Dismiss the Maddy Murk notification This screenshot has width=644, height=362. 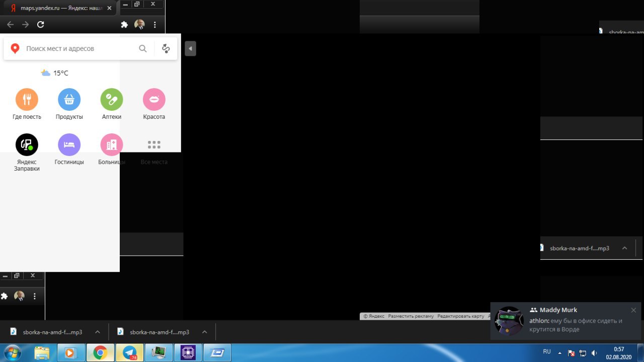(x=633, y=310)
